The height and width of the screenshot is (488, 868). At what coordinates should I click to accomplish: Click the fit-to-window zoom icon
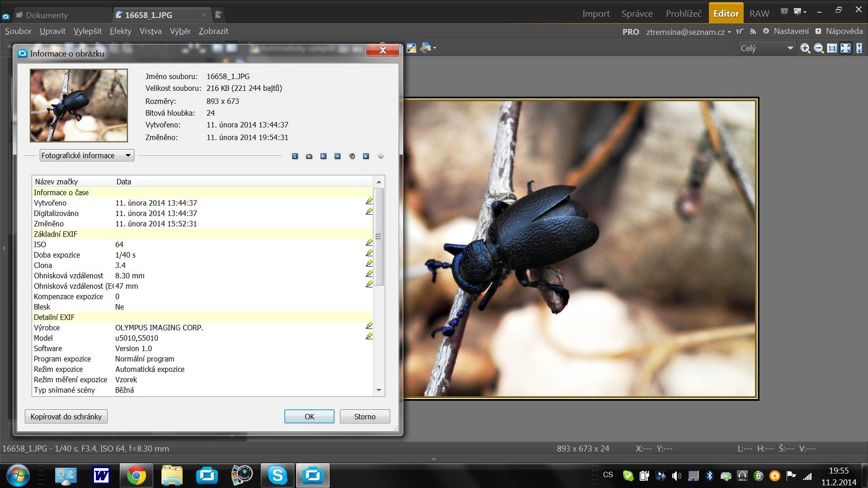point(845,48)
